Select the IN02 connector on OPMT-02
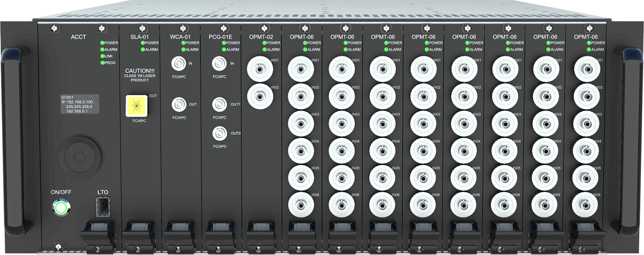This screenshot has width=644, height=255. pyautogui.click(x=260, y=95)
